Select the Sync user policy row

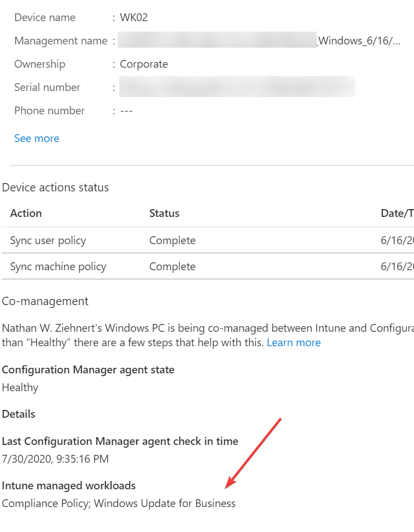click(208, 240)
